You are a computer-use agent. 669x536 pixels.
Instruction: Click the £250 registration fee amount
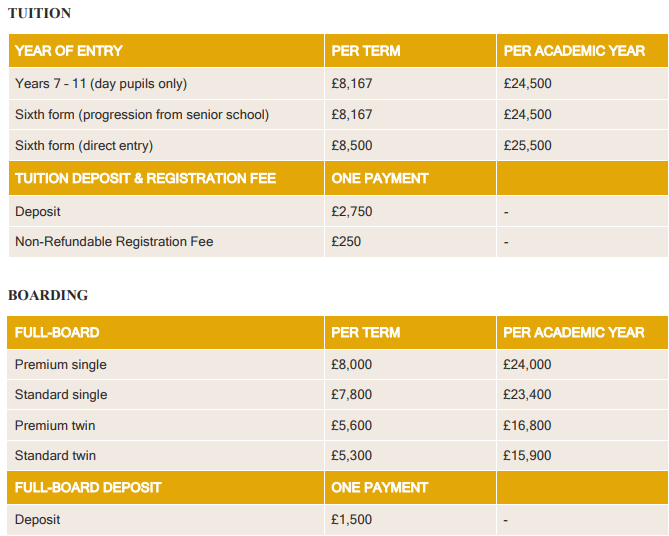[346, 242]
